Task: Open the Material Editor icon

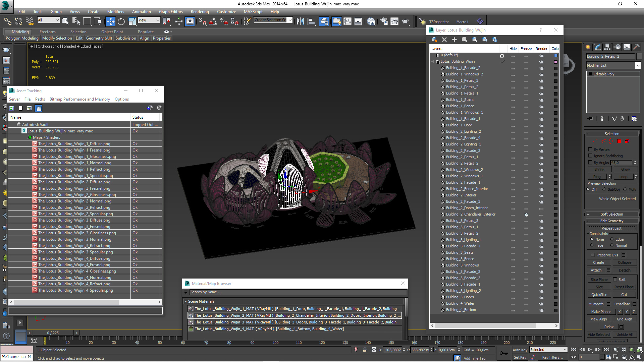Action: pos(371,21)
